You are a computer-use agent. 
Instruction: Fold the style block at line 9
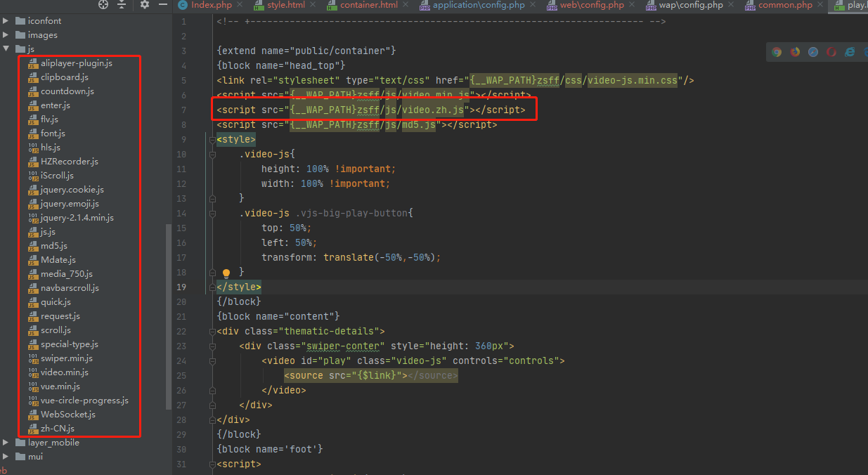(212, 140)
